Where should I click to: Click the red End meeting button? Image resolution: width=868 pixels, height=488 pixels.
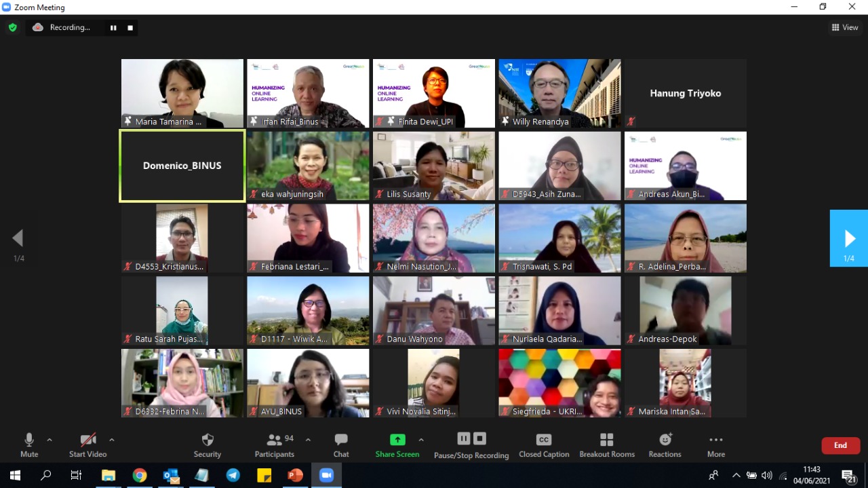tap(840, 445)
